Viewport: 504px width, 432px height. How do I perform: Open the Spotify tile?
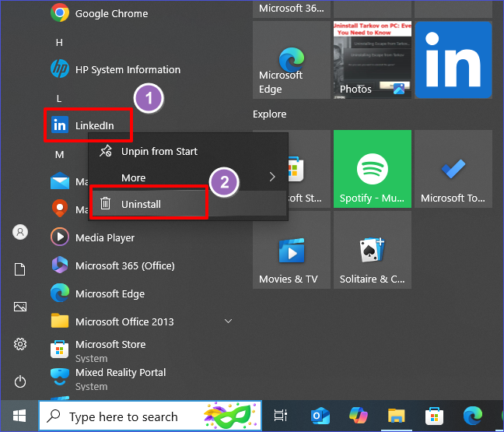373,169
